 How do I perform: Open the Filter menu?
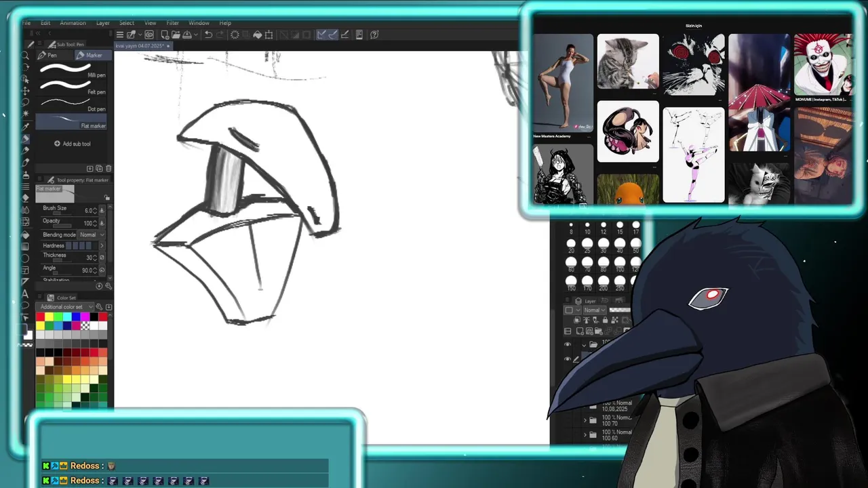click(x=173, y=23)
